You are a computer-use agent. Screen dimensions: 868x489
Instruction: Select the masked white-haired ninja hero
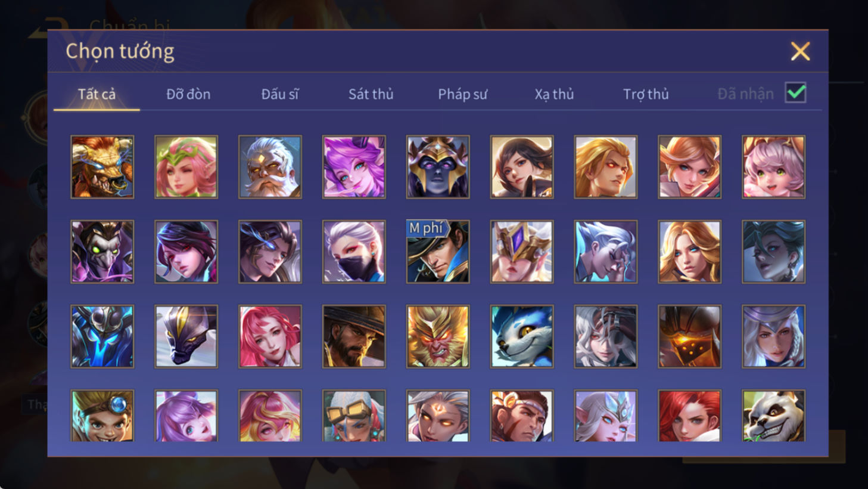coord(354,252)
